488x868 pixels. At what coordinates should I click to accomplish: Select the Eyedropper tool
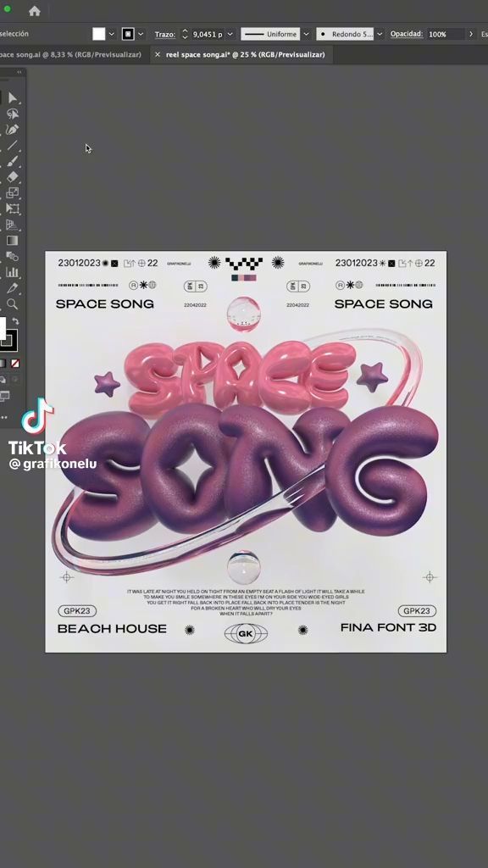tap(12, 288)
